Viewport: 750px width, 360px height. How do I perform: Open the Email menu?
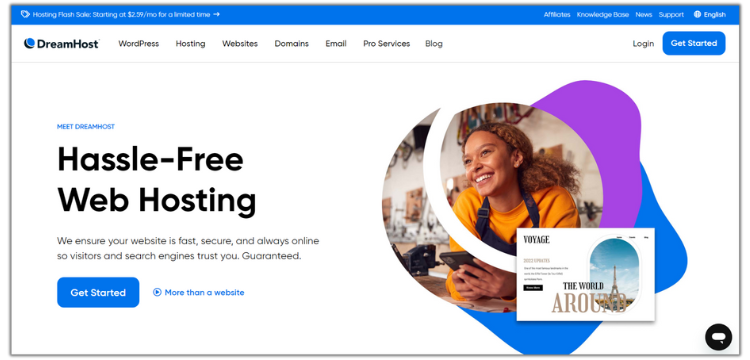point(336,44)
